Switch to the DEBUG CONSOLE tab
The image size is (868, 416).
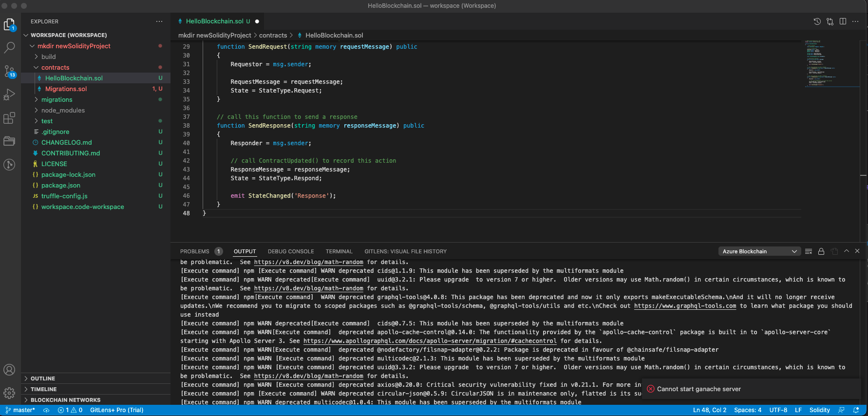click(291, 251)
